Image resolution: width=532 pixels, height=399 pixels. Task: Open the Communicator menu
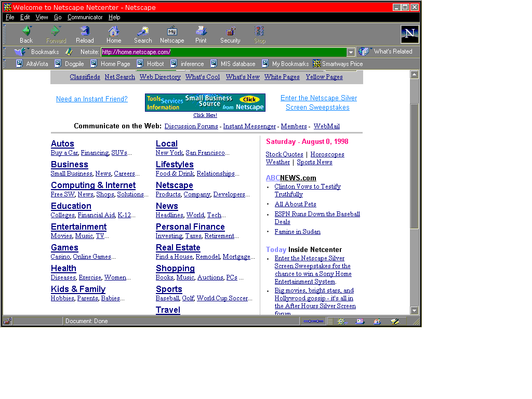[85, 17]
